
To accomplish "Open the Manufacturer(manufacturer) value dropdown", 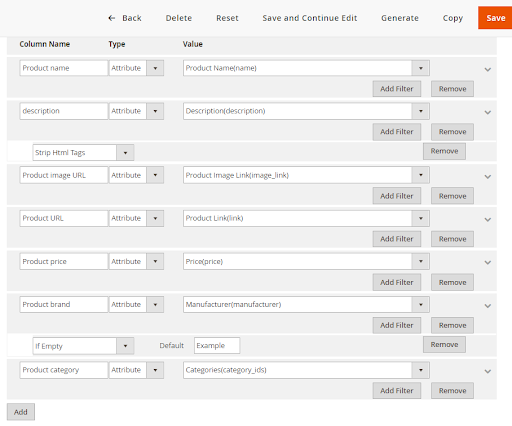I will [x=306, y=304].
